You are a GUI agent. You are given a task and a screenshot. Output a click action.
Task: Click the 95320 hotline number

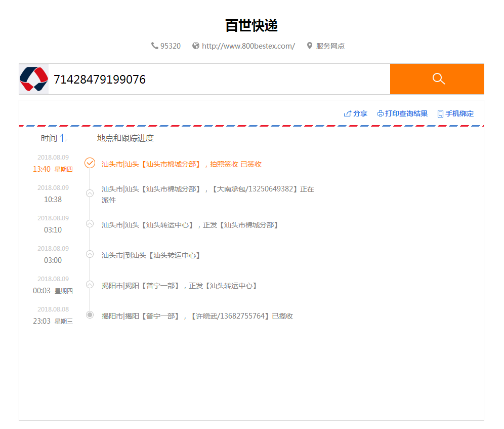(x=171, y=46)
